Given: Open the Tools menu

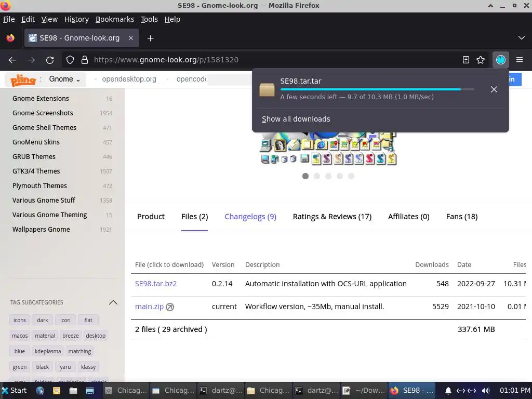Looking at the screenshot, I should point(149,19).
